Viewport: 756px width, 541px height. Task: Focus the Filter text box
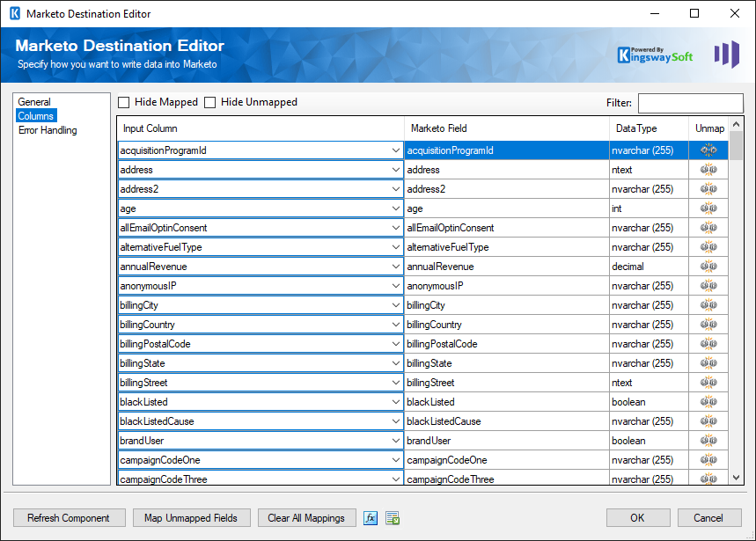[690, 103]
